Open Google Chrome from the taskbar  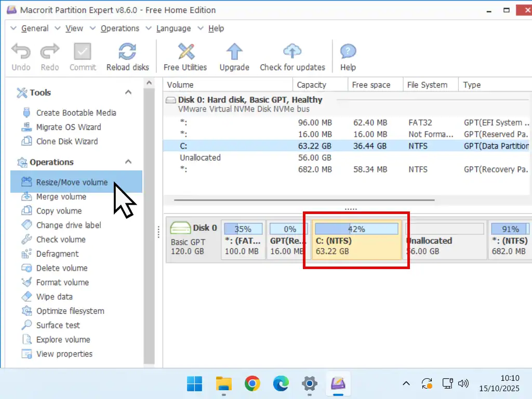click(252, 384)
